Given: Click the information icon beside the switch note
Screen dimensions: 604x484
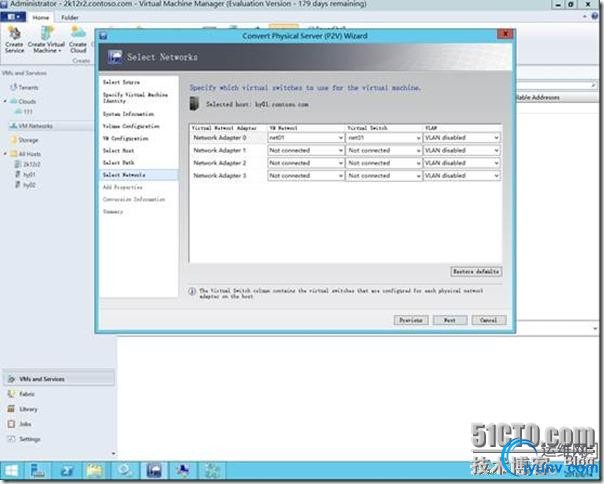Looking at the screenshot, I should point(192,291).
